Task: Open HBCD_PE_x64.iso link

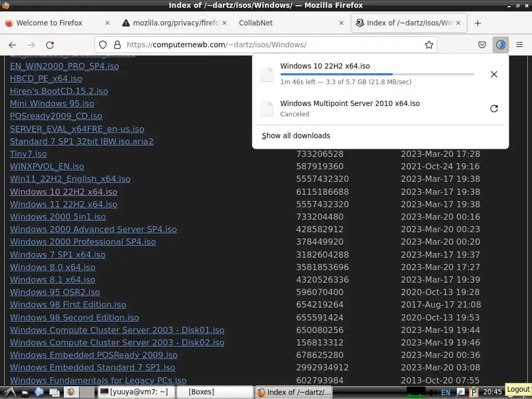Action: [46, 79]
